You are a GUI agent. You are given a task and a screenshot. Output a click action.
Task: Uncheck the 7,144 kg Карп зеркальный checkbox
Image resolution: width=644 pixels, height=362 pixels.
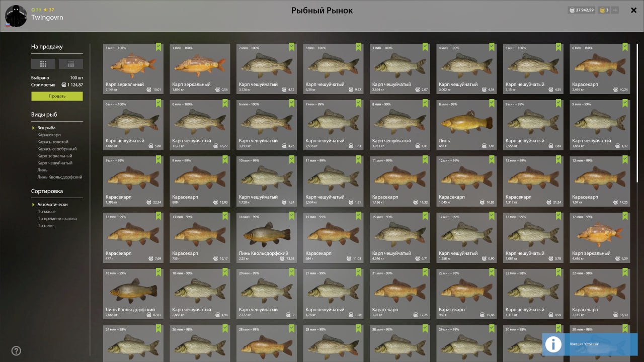tap(158, 47)
